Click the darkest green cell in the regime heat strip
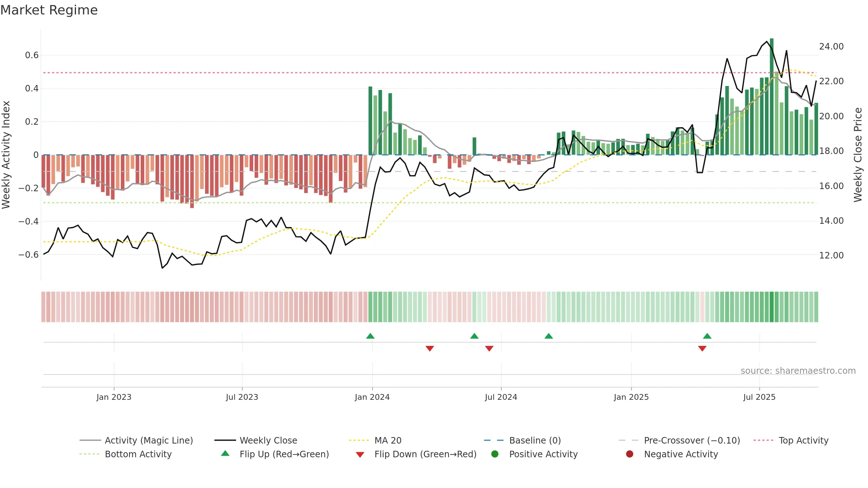 click(772, 307)
